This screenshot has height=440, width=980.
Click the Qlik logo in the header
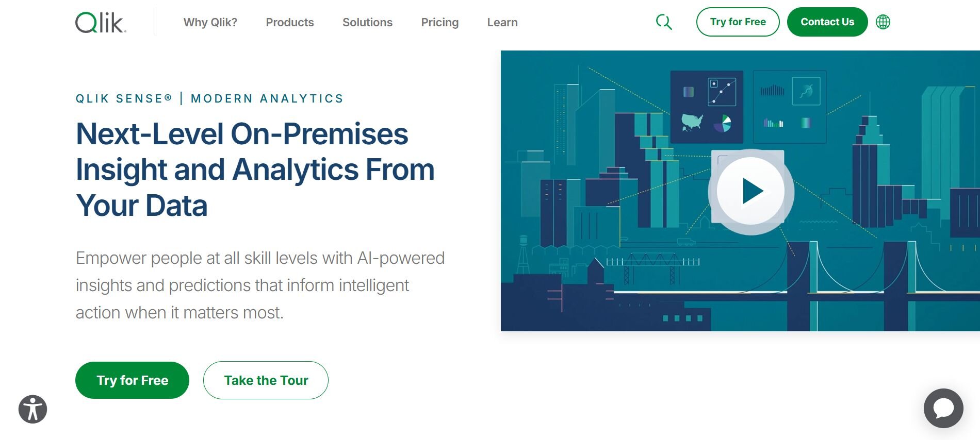click(x=101, y=23)
